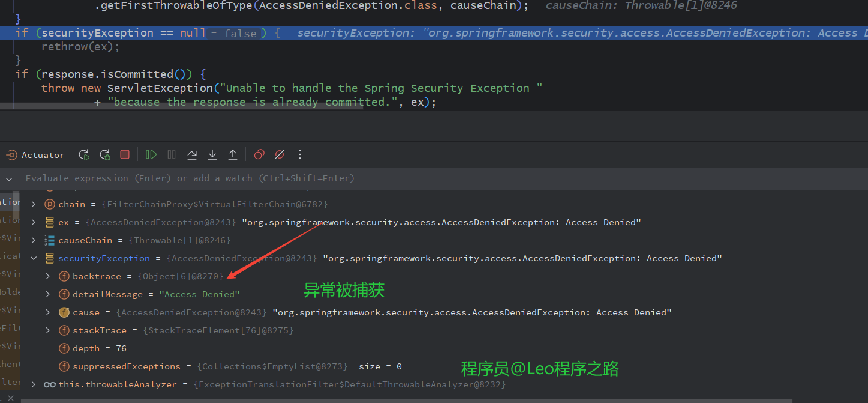Screen dimensions: 868x403
Task: Click the depth field icon
Action: 64,348
